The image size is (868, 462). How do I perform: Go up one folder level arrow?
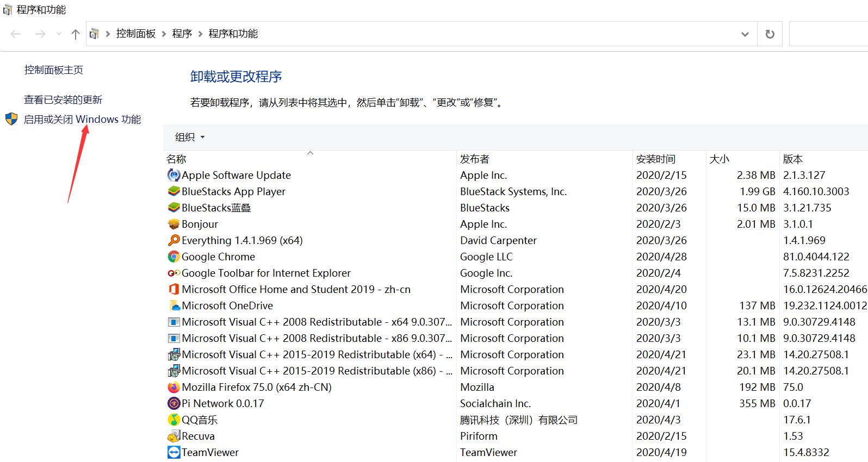(x=76, y=34)
